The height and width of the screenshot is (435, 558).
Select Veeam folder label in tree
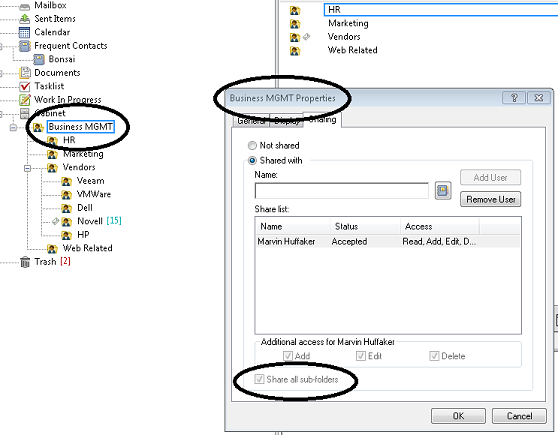coord(90,181)
